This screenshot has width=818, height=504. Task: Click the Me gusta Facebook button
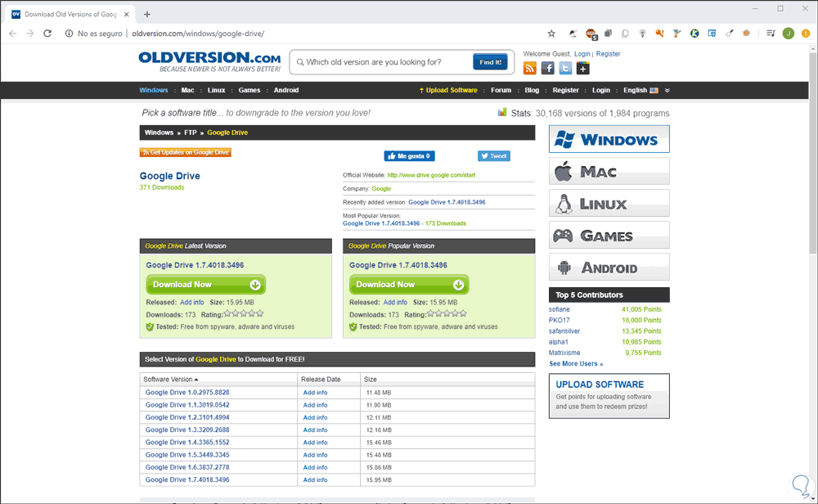pos(410,156)
